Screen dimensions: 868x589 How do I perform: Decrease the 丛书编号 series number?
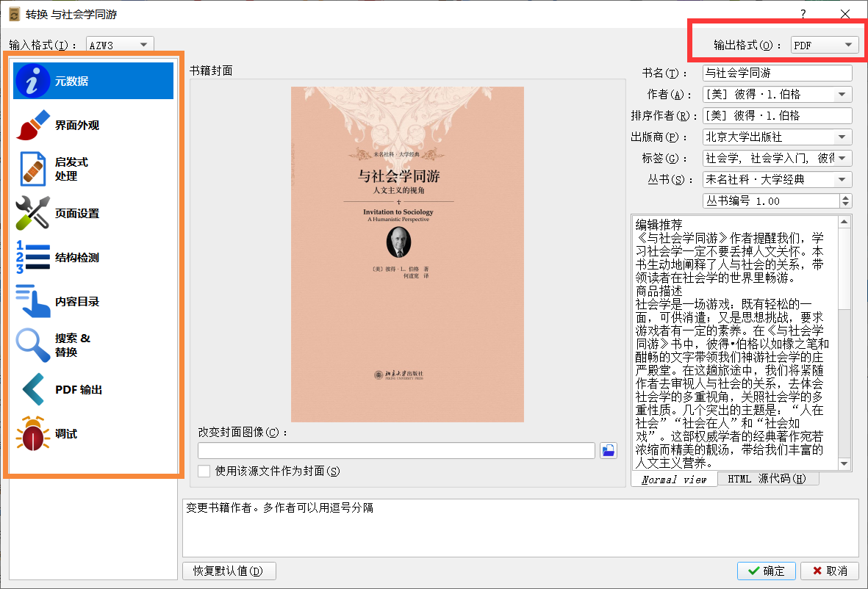845,204
